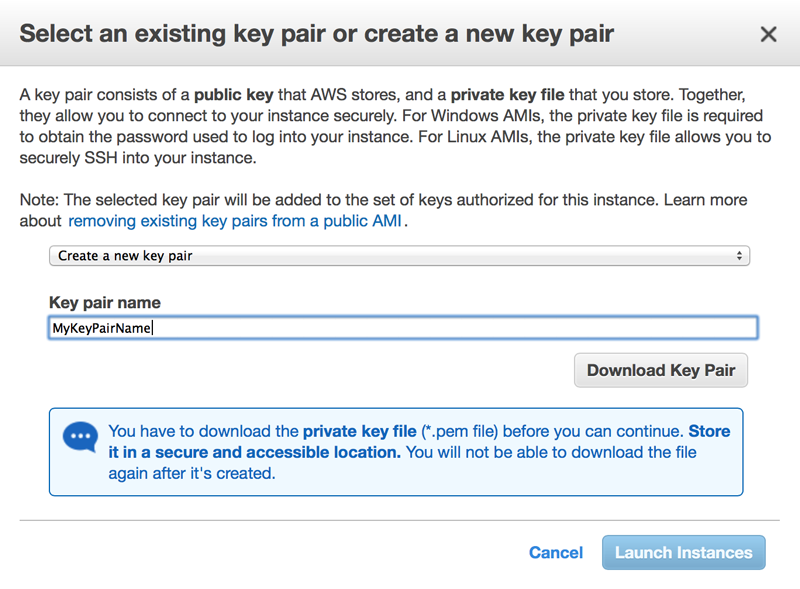
Task: Click the Download Key Pair button
Action: [x=660, y=370]
